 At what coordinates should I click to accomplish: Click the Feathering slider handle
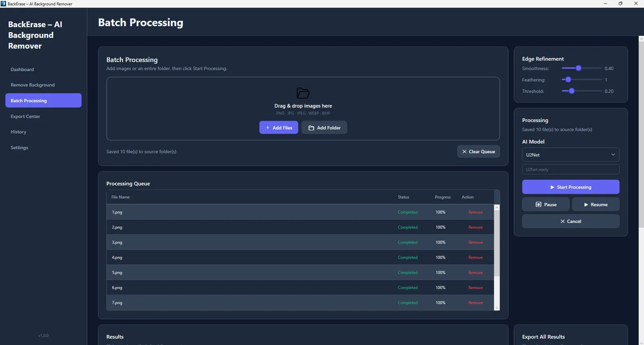pos(568,80)
